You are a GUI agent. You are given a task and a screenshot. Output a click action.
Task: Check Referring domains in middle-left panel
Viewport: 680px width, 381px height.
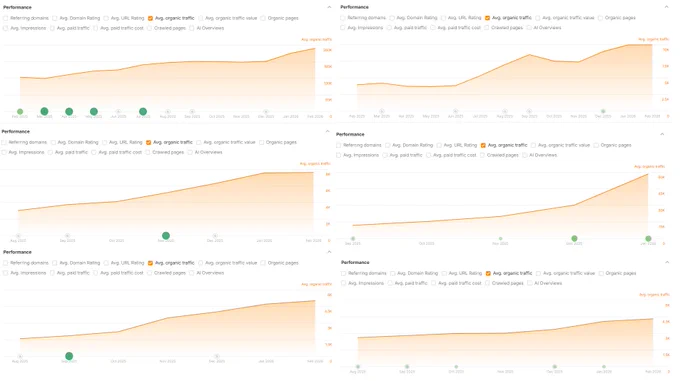click(x=4, y=142)
